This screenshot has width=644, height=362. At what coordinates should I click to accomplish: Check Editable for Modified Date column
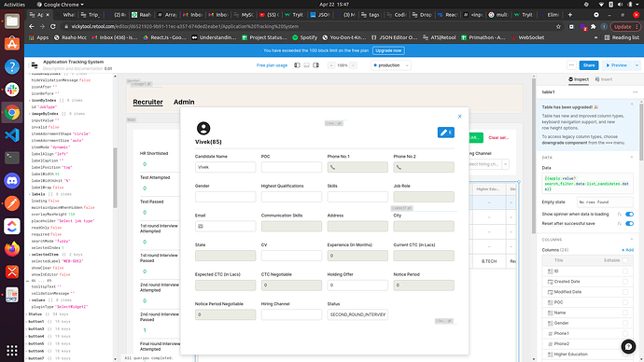coord(625,292)
